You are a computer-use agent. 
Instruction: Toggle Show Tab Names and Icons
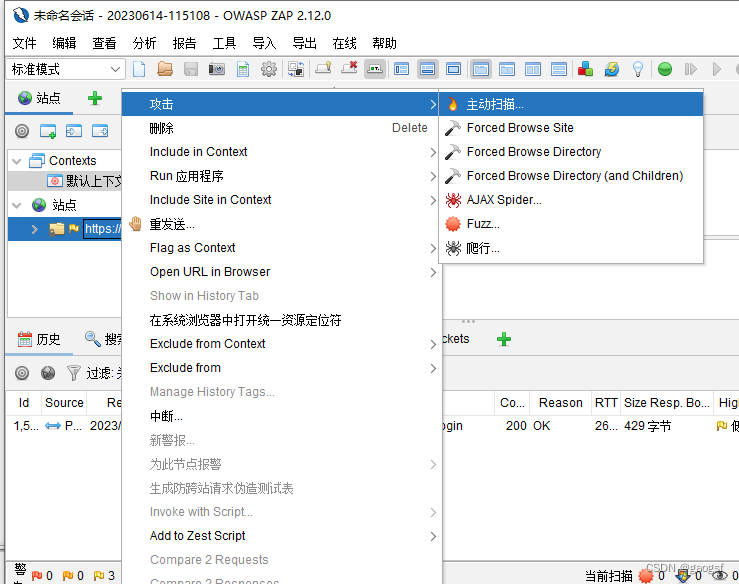pos(375,69)
